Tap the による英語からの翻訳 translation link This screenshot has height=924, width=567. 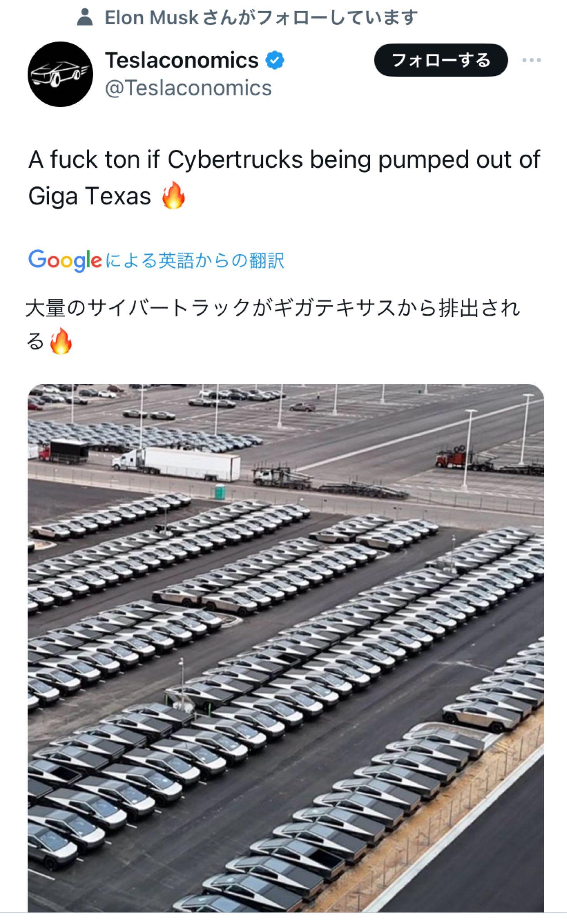[195, 261]
